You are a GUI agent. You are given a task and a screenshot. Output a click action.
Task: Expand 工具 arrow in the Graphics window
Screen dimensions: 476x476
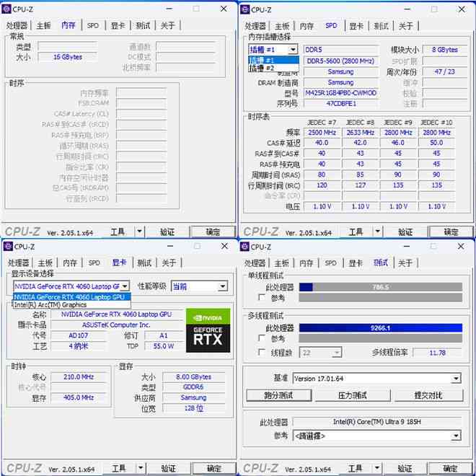140,468
